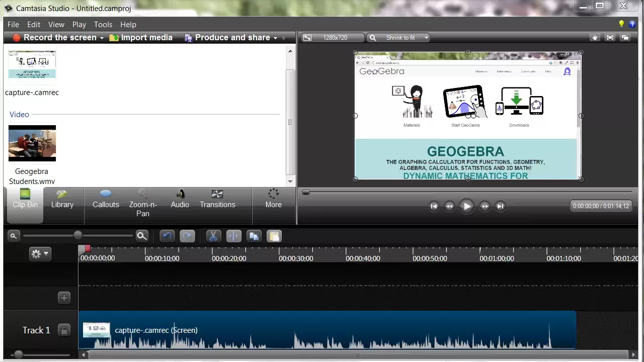Click clip bin scroll down arrow
644x362 pixels.
click(x=290, y=182)
